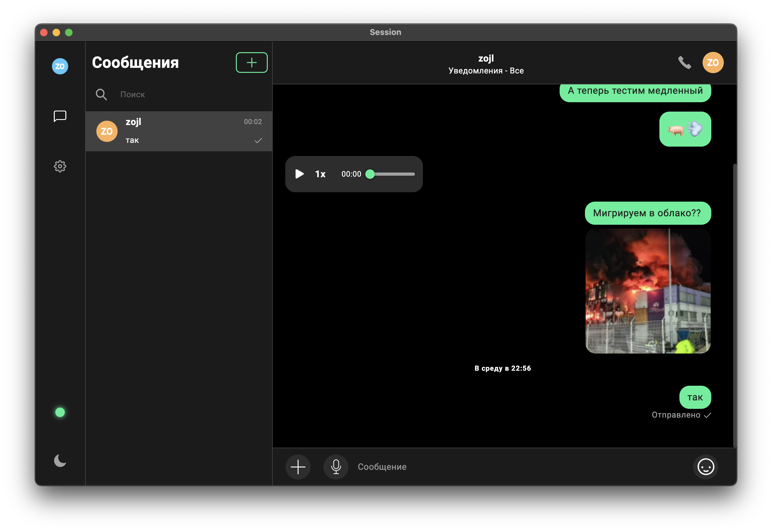Select the zojl conversation in list
This screenshot has width=772, height=532.
(179, 131)
